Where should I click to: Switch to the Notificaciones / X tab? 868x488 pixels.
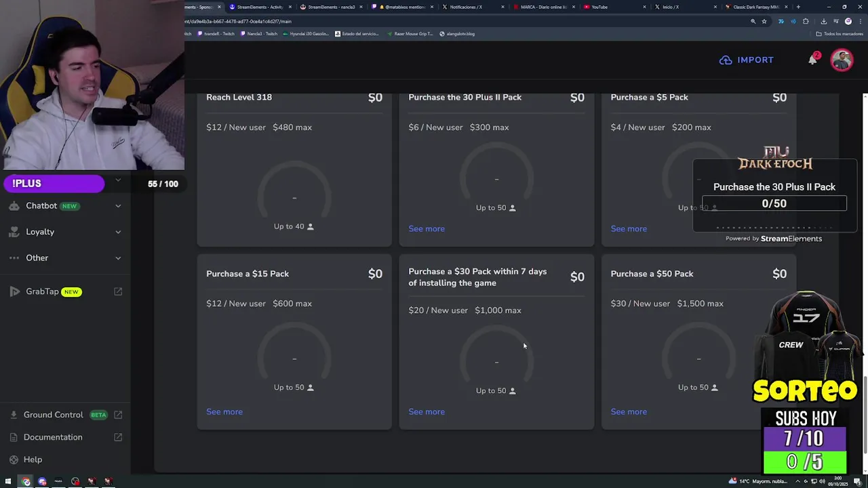[473, 7]
